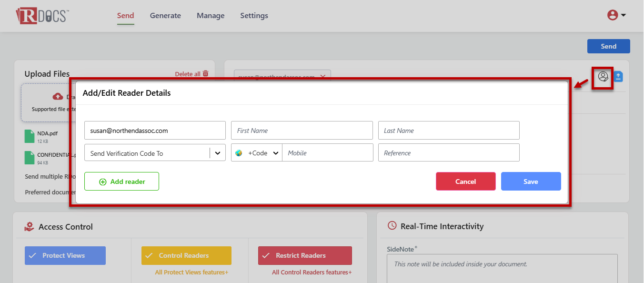Open the +Code country code dropdown
Image resolution: width=644 pixels, height=283 pixels.
click(x=275, y=153)
